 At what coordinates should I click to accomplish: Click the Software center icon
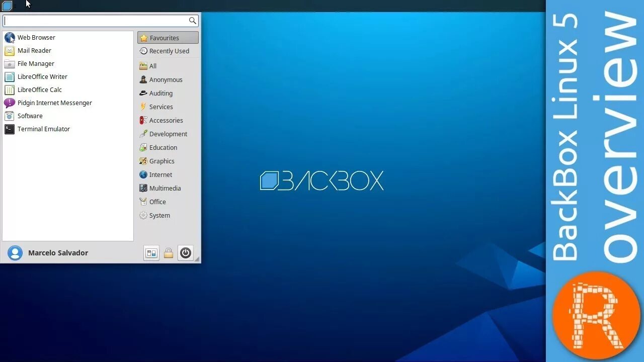10,116
